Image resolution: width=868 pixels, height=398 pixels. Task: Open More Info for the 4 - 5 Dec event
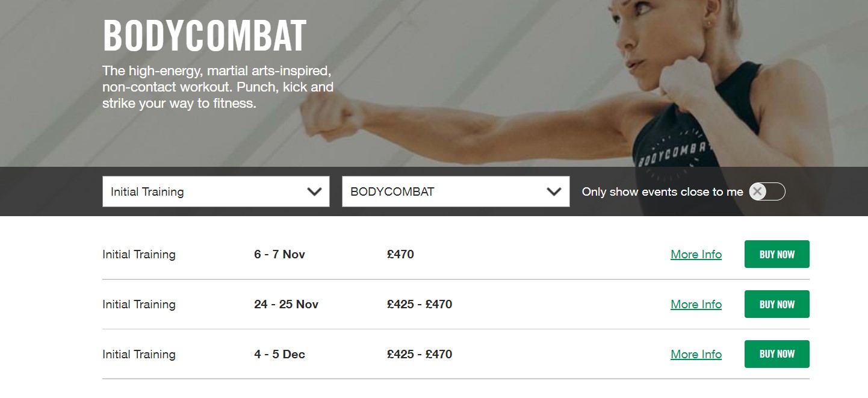(696, 354)
